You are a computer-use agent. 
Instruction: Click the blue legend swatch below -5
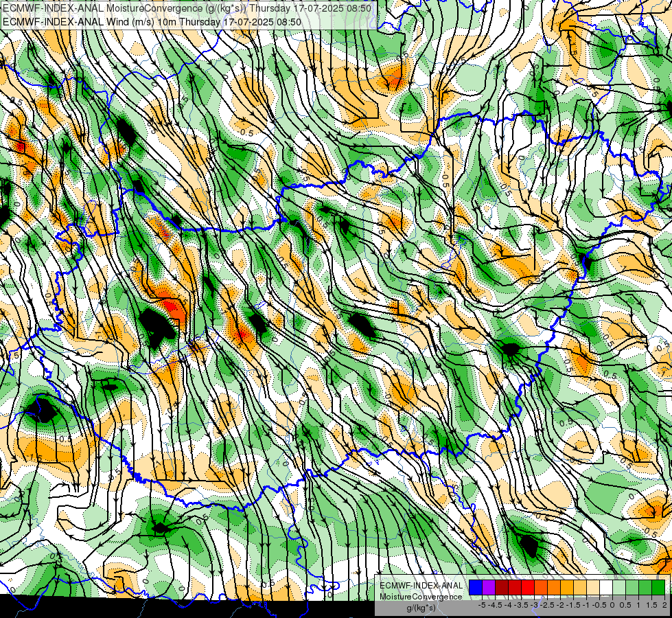[x=476, y=588]
